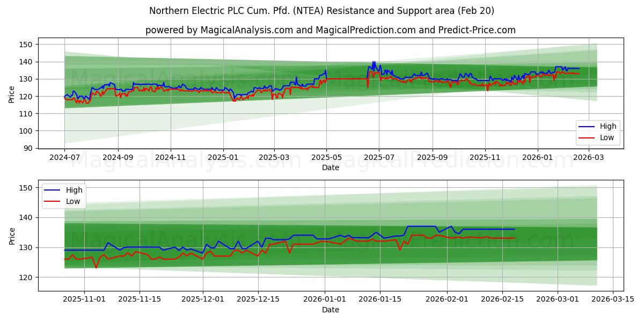Click the chart title mentioning Northern Electric PLC
The width and height of the screenshot is (644, 322).
pyautogui.click(x=322, y=11)
